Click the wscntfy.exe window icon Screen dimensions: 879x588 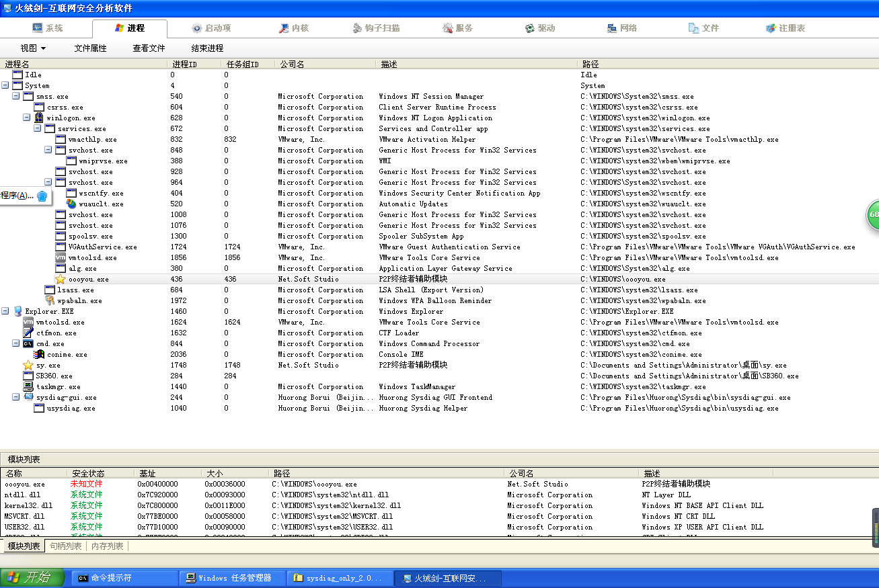(x=71, y=193)
